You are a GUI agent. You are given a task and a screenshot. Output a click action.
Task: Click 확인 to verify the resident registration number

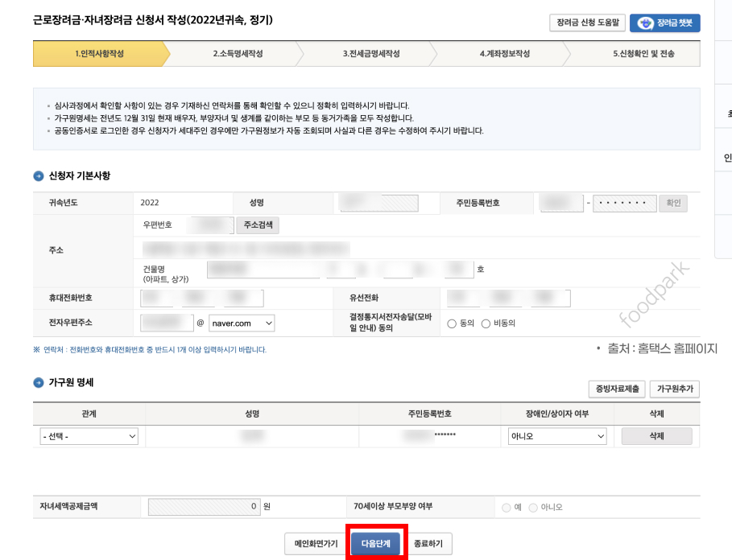point(672,203)
